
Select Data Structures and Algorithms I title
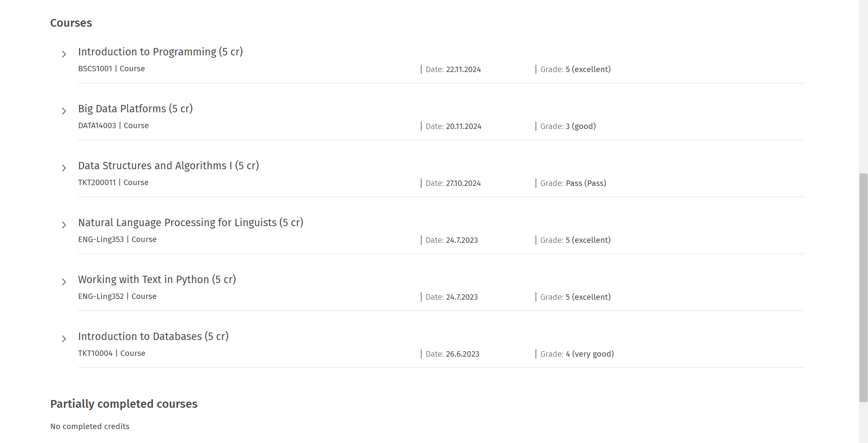click(x=169, y=166)
